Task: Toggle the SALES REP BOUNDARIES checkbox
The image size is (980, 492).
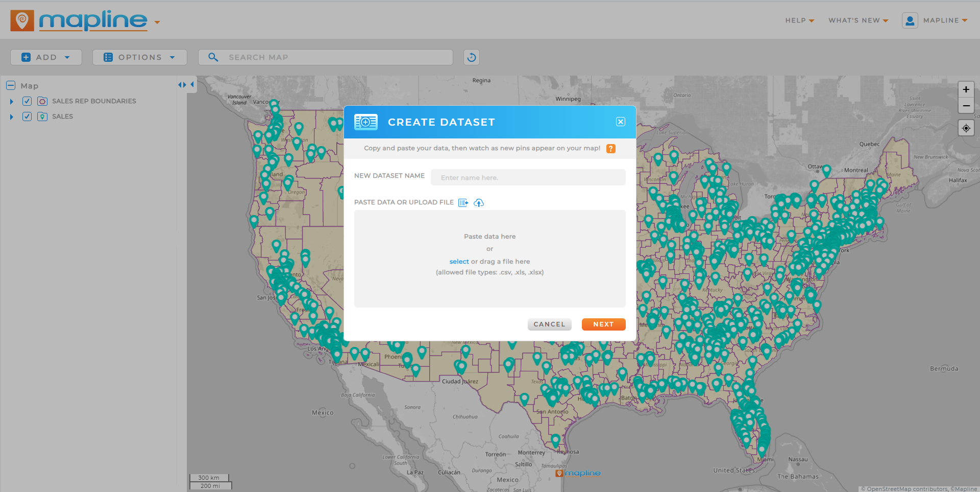Action: [x=27, y=101]
